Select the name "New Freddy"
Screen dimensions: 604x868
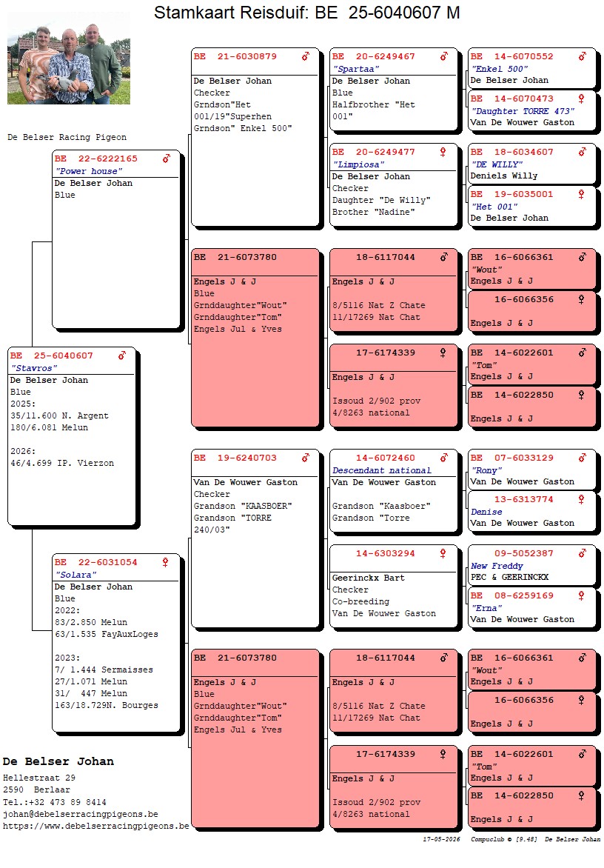click(x=497, y=567)
